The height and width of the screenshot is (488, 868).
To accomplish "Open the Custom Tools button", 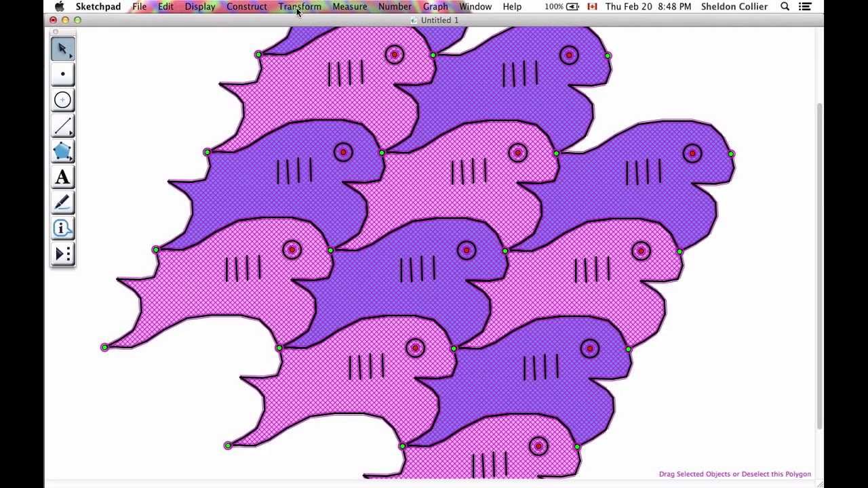I will click(x=62, y=254).
